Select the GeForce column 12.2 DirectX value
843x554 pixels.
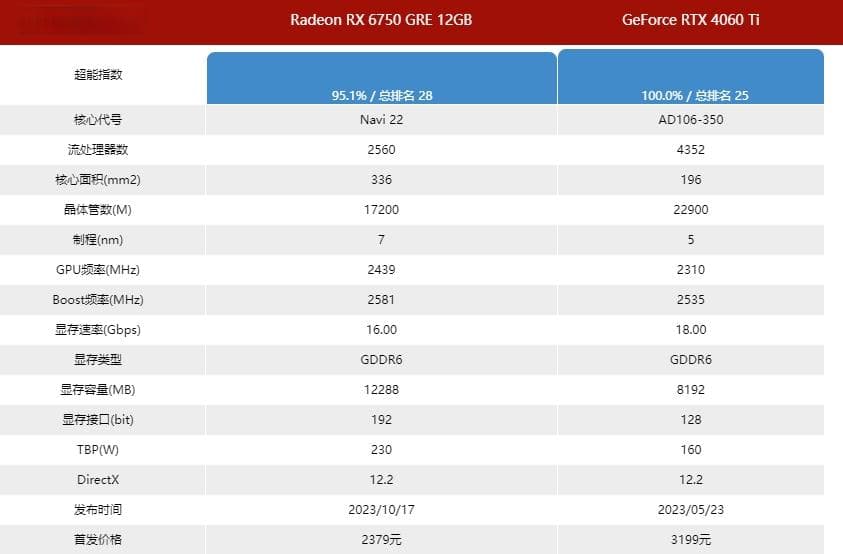click(x=691, y=480)
